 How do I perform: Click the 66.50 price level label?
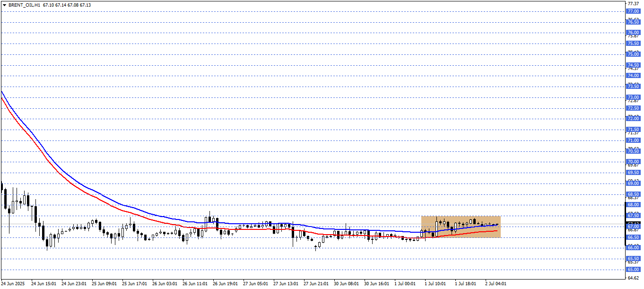[x=633, y=237]
